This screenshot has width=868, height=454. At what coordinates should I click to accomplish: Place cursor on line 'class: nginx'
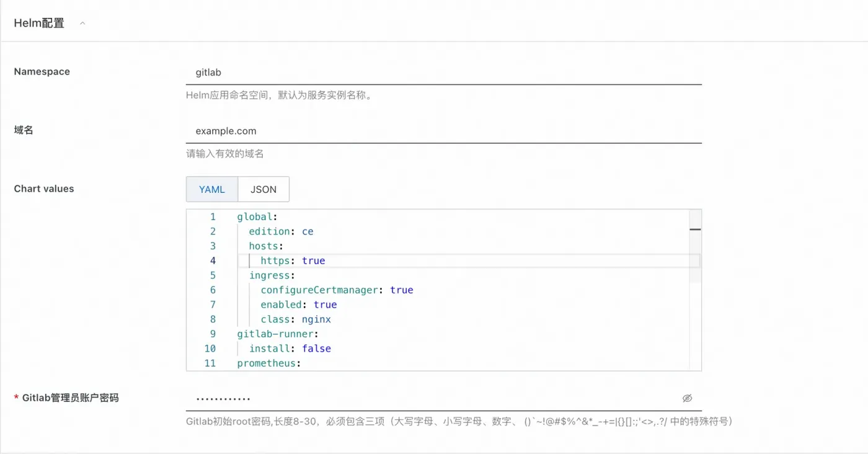click(x=296, y=319)
